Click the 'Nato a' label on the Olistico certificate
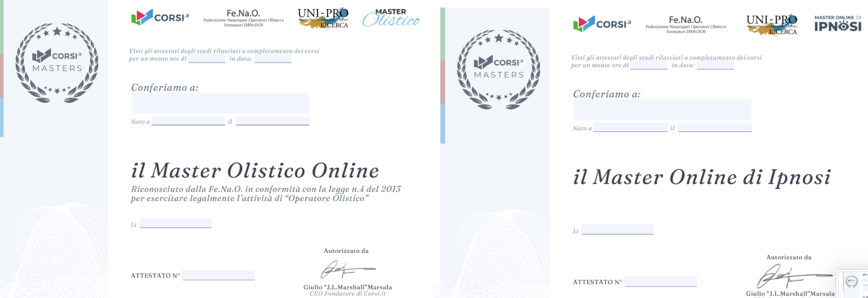 tap(140, 122)
